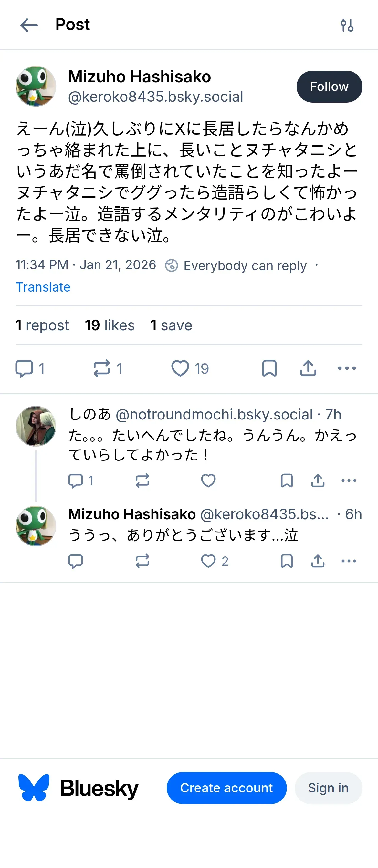378x868 pixels.
Task: Open thread display settings icon
Action: (347, 25)
